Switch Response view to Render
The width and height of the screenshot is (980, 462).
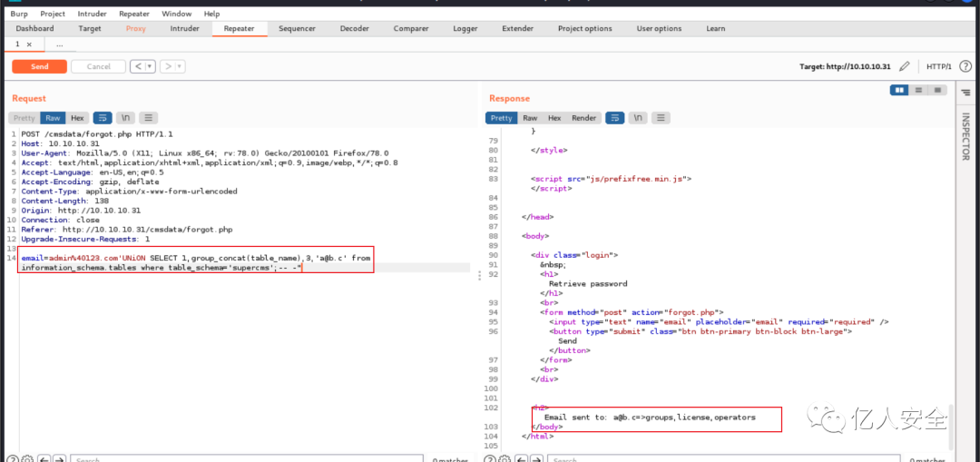tap(583, 117)
